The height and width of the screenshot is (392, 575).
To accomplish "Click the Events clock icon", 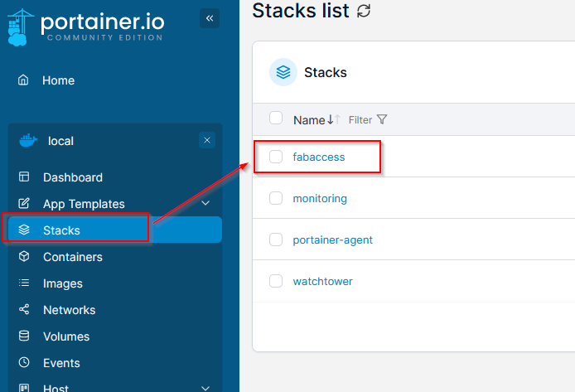I will coord(24,362).
